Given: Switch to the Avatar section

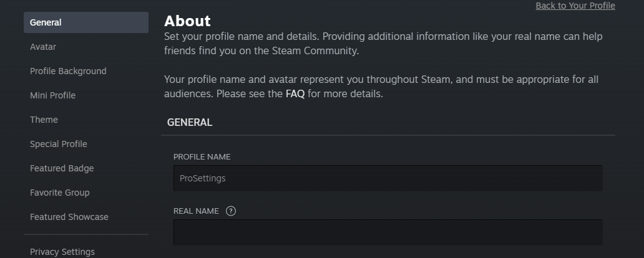Looking at the screenshot, I should 43,47.
